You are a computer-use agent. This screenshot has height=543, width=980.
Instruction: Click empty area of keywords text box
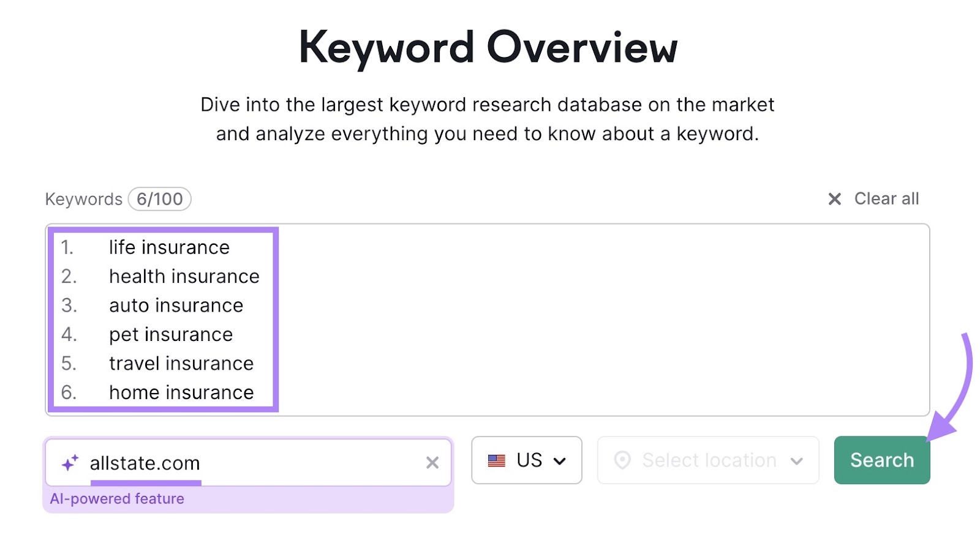click(600, 318)
